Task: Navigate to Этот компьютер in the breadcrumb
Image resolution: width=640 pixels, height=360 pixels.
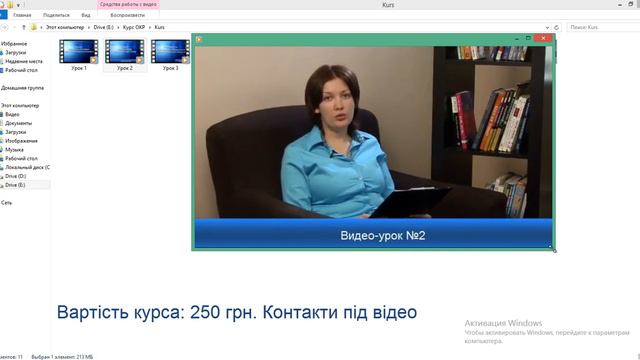Action: (65, 27)
